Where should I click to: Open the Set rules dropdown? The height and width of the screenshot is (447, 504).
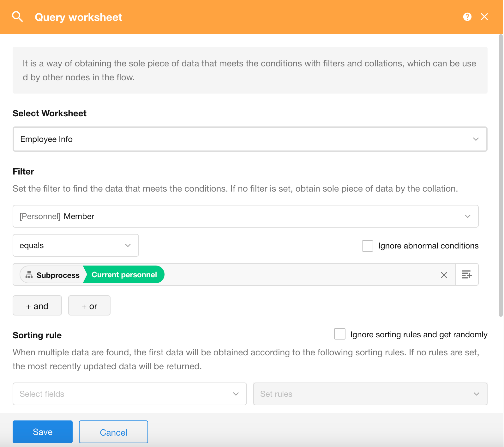coord(370,394)
